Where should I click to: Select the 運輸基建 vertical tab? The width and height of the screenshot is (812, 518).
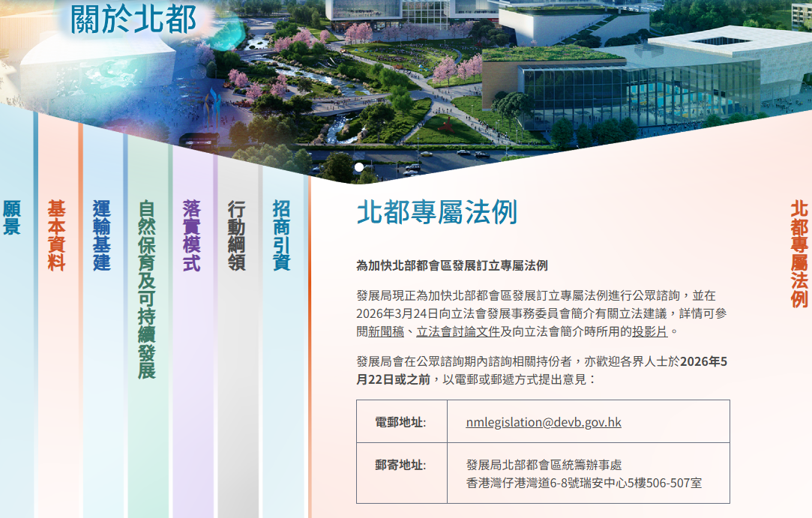coord(102,235)
